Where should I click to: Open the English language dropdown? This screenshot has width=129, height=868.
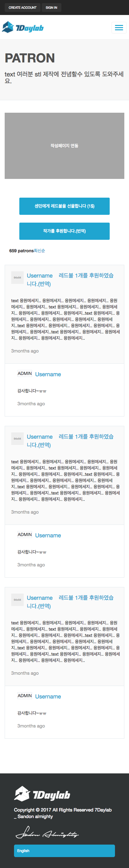[x=64, y=851]
